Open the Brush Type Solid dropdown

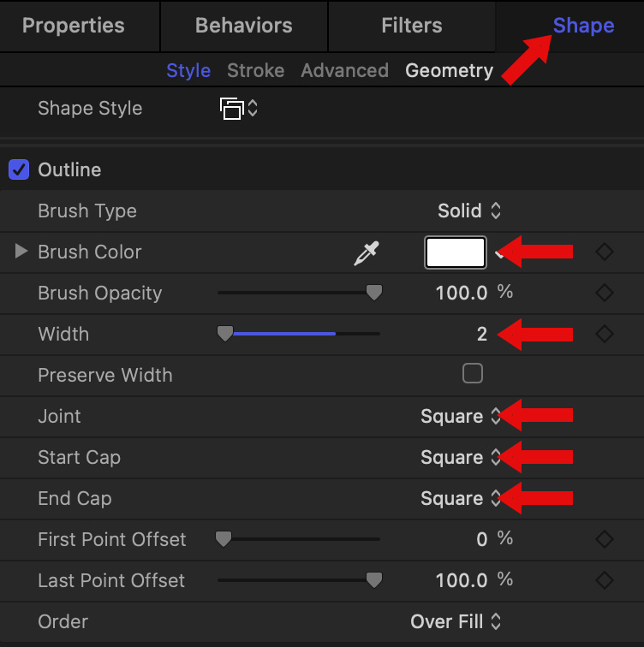coord(469,211)
